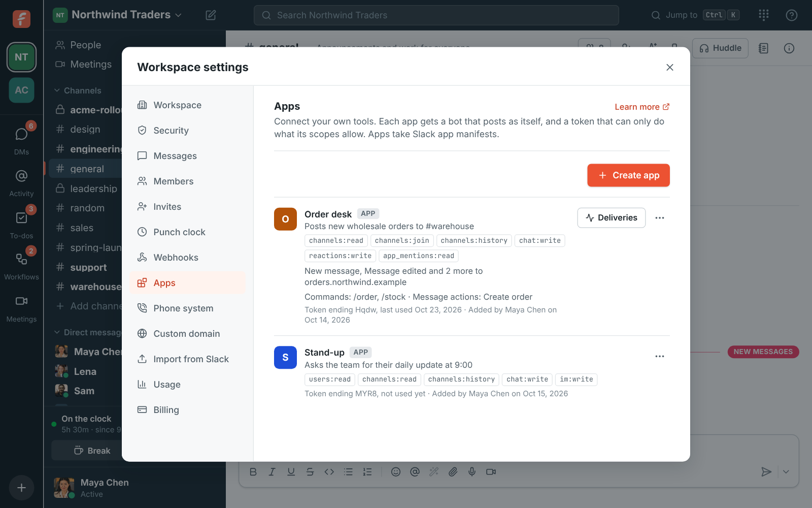Image resolution: width=812 pixels, height=508 pixels.
Task: Open People in the sidebar
Action: [85, 45]
